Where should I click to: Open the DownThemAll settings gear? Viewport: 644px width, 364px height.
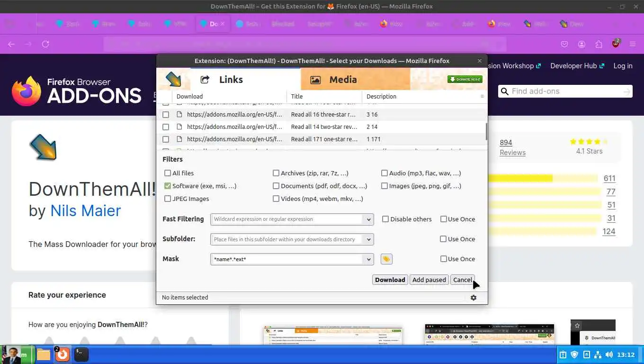click(x=474, y=298)
